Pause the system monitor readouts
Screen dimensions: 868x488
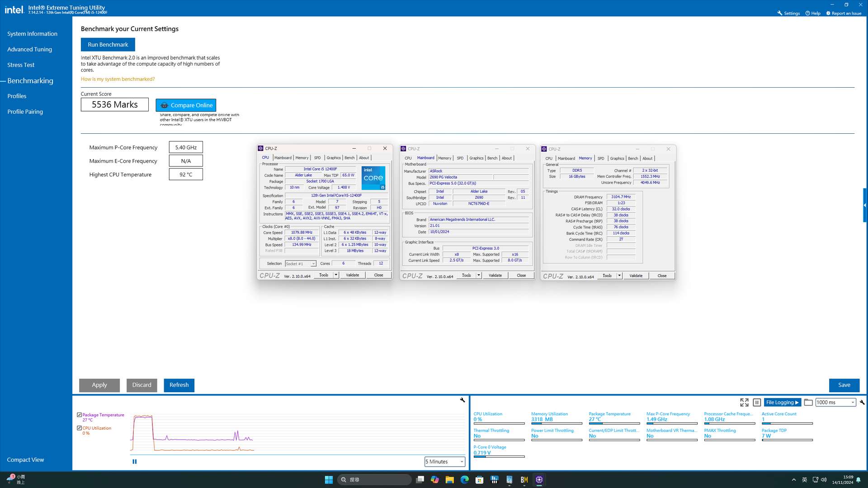coord(757,402)
